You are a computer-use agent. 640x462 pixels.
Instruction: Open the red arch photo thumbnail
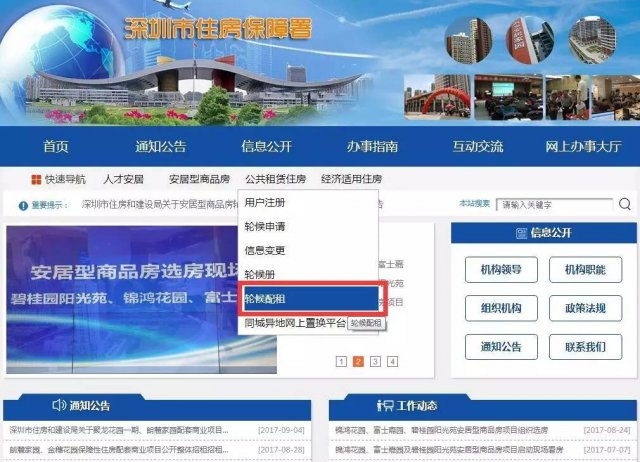pyautogui.click(x=437, y=98)
